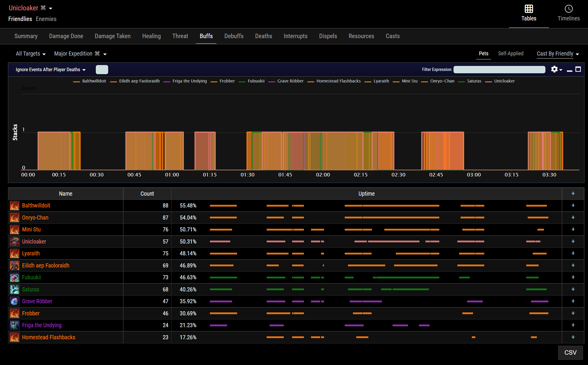Expand Ignore Events After Player Deaths menu
This screenshot has width=588, height=365.
click(x=51, y=70)
